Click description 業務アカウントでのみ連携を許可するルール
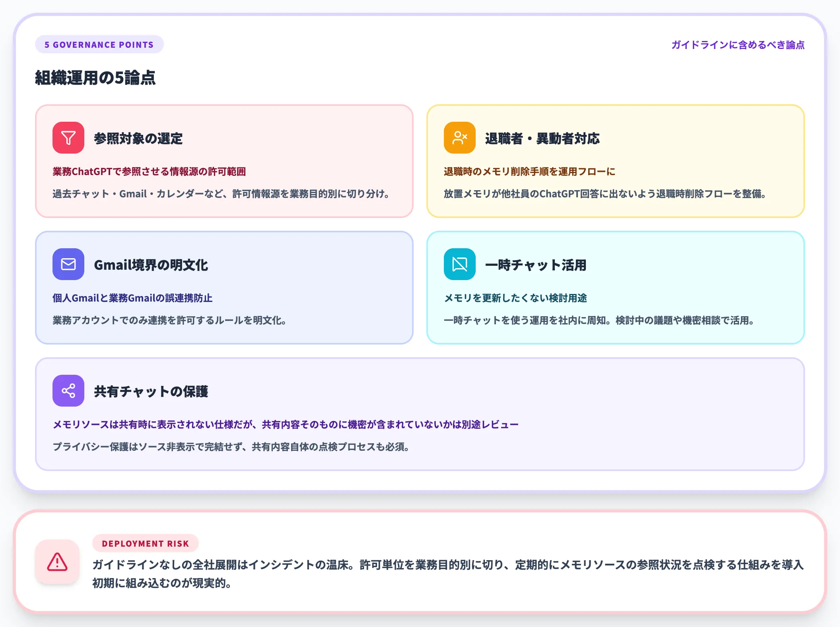This screenshot has height=627, width=840. coord(169,320)
